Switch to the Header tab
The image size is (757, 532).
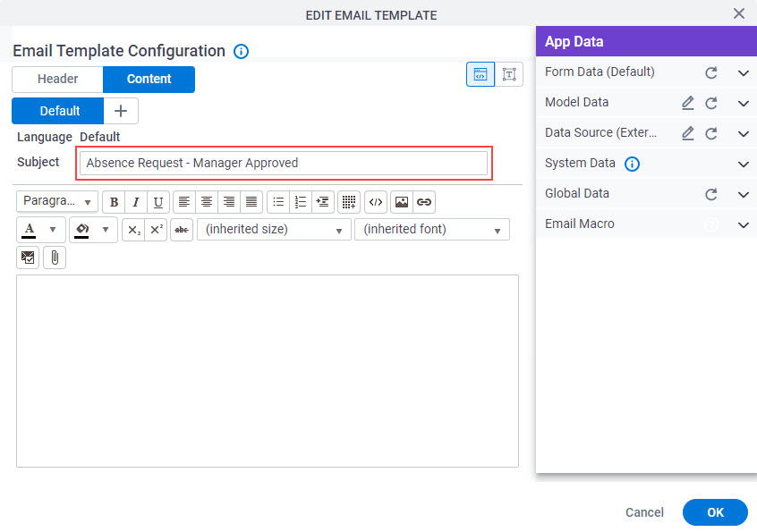(x=57, y=79)
